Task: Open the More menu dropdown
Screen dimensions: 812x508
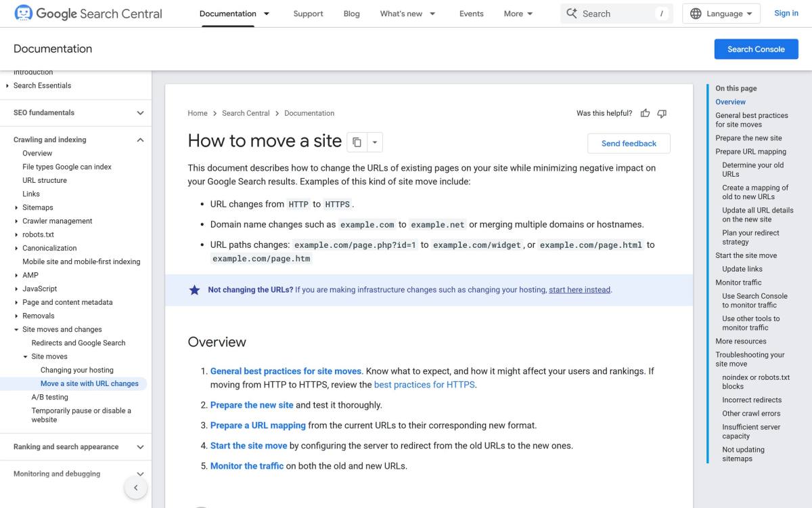Action: [x=518, y=14]
